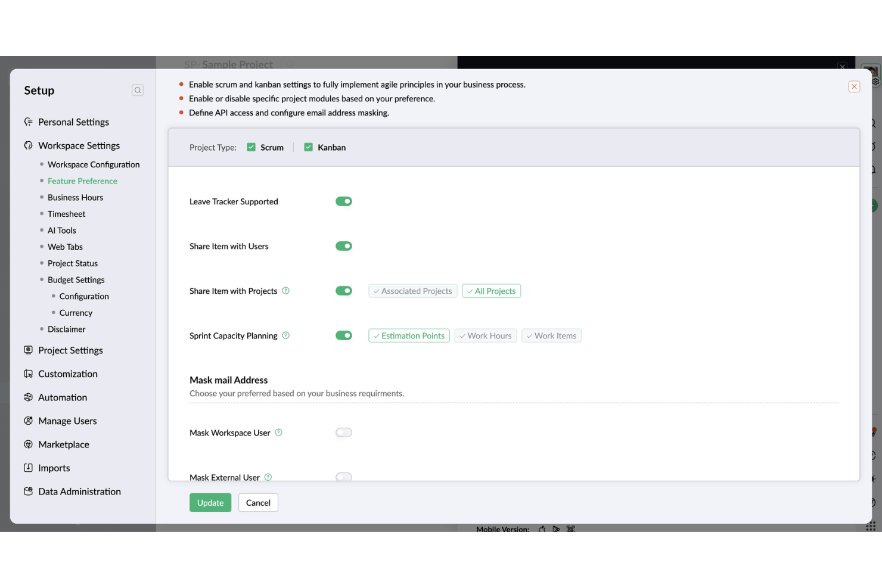Expand Manage Users section
This screenshot has height=588, width=882.
pyautogui.click(x=67, y=421)
